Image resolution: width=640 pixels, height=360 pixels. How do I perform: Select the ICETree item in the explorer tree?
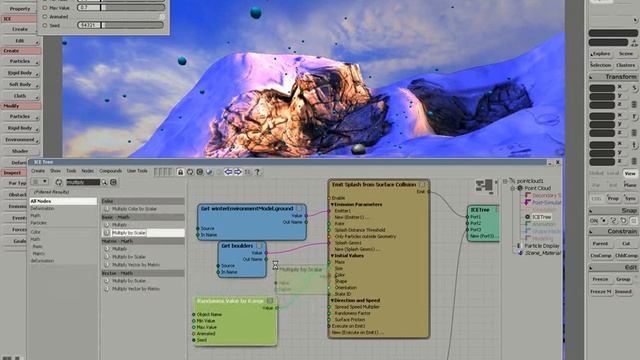pos(541,217)
